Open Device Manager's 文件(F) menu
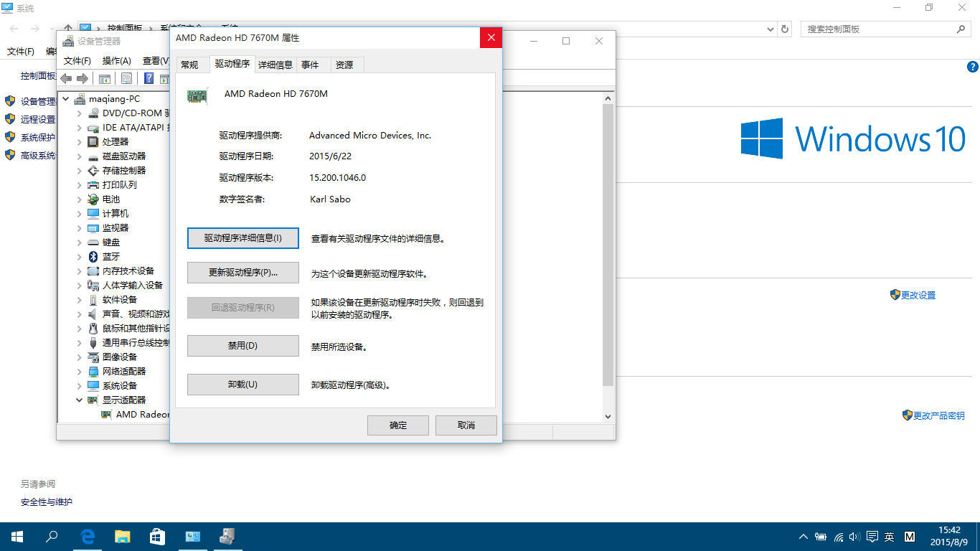980x551 pixels. point(77,61)
